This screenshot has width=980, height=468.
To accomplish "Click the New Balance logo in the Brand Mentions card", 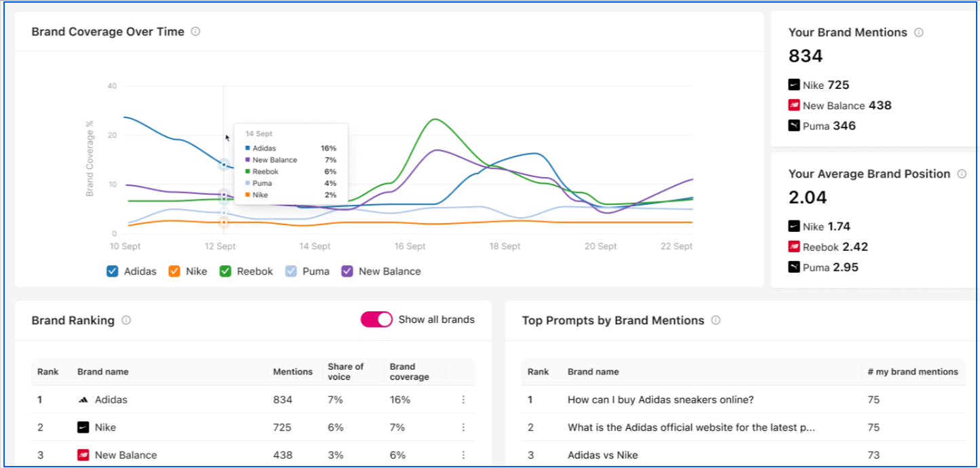I will click(794, 105).
